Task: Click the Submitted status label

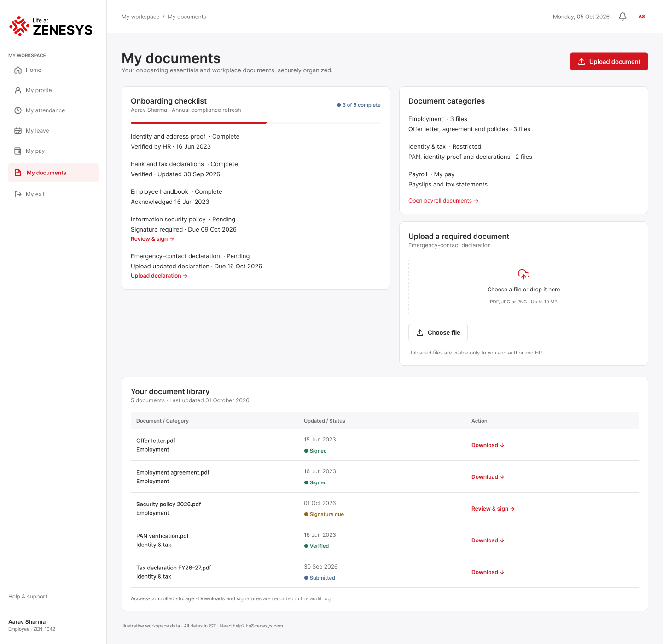Action: tap(320, 578)
